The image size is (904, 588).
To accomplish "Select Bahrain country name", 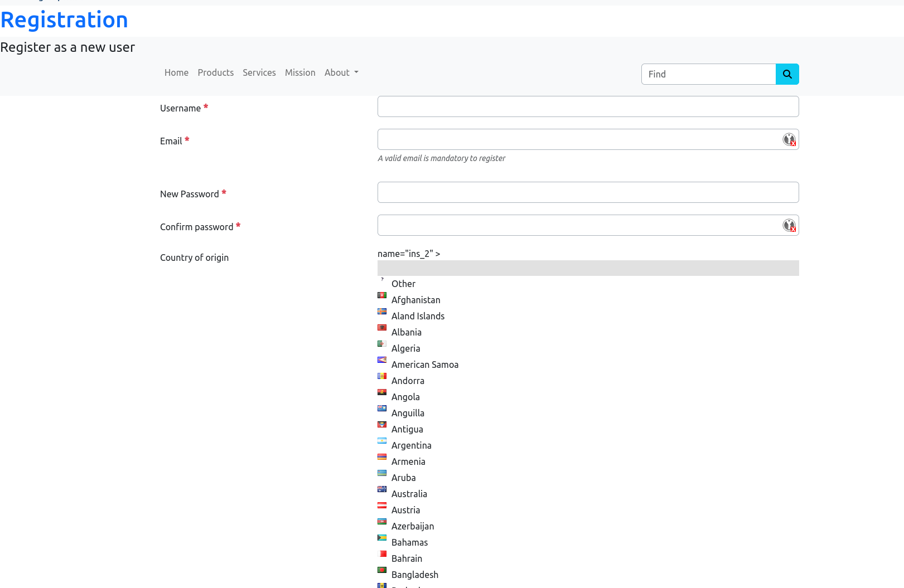I will click(407, 558).
